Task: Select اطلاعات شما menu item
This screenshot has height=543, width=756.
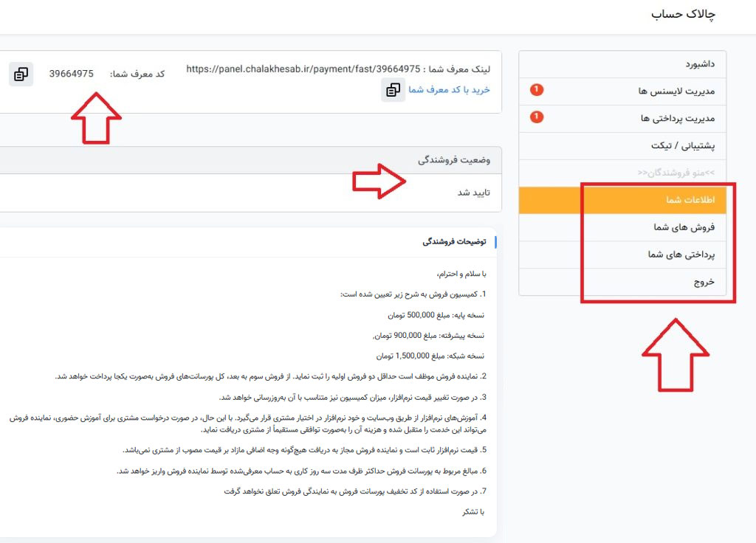Action: (x=622, y=200)
